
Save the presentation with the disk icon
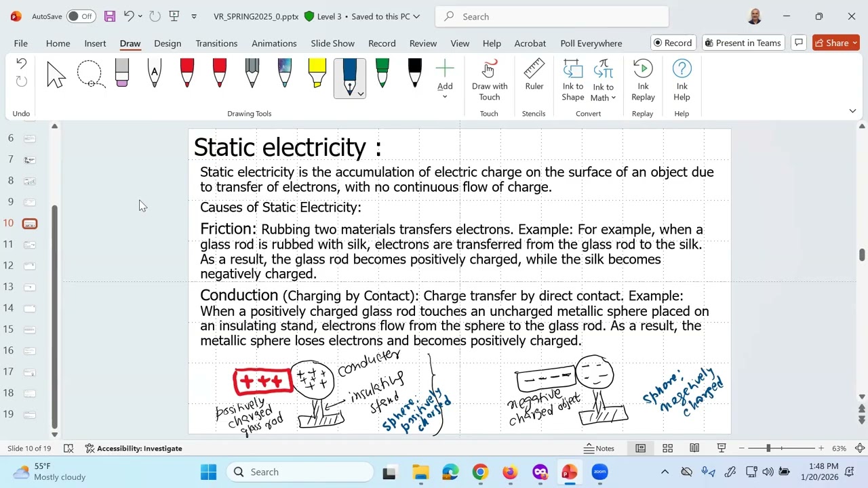coord(109,16)
